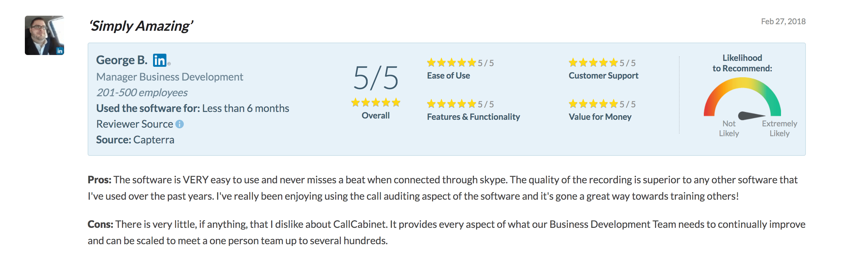The image size is (868, 256).
Task: Click the Reviewer Source info icon
Action: [180, 124]
